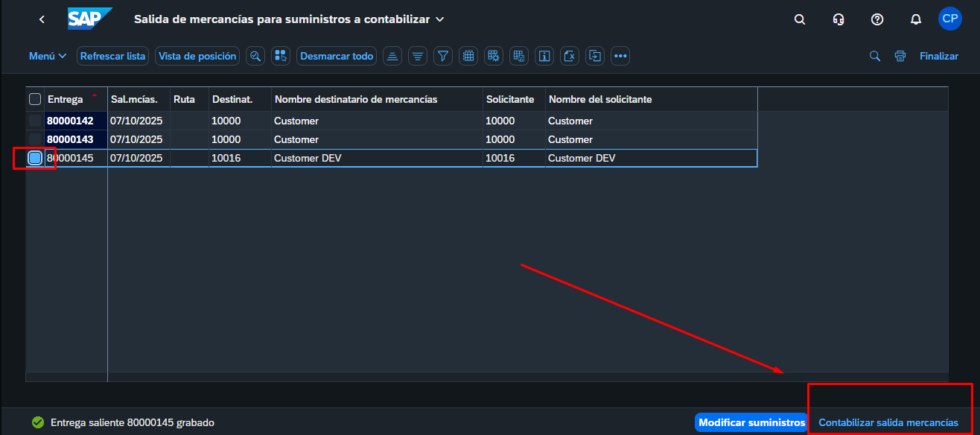Select the row checkbox for delivery 80000142
The height and width of the screenshot is (435, 980).
pyautogui.click(x=35, y=121)
